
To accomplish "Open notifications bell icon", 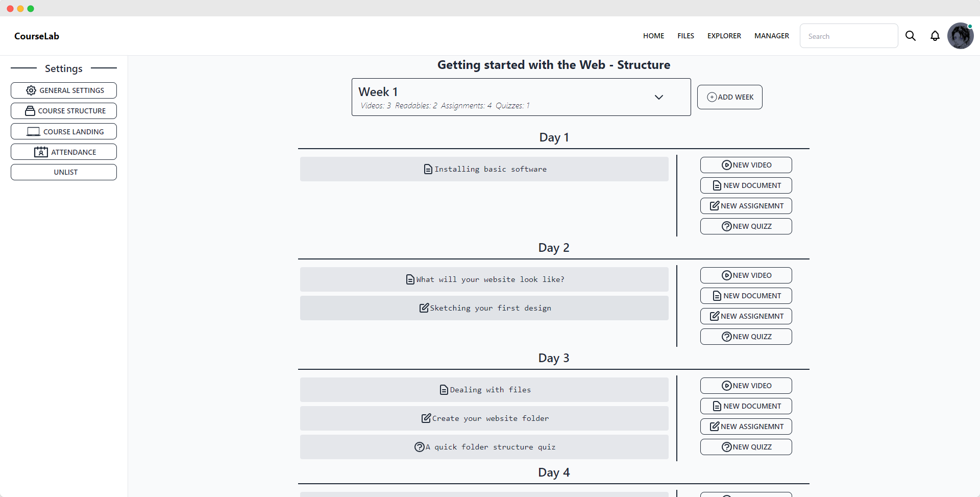I will pos(935,36).
